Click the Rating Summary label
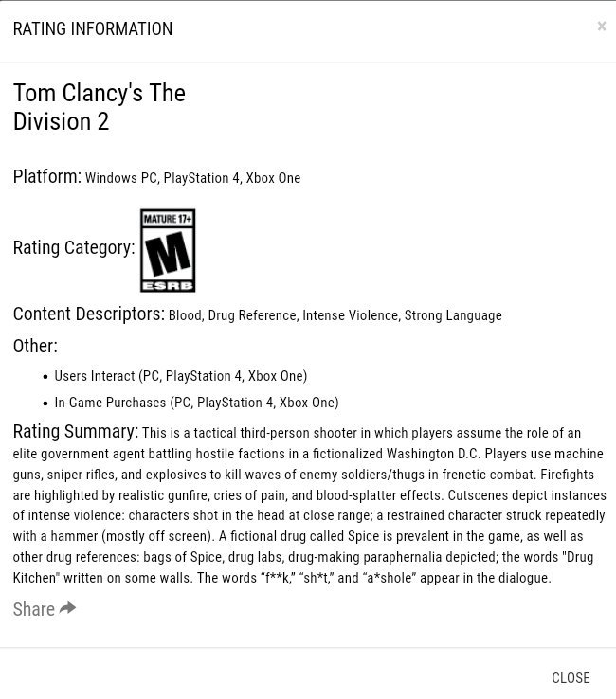This screenshot has height=699, width=616. tap(75, 432)
